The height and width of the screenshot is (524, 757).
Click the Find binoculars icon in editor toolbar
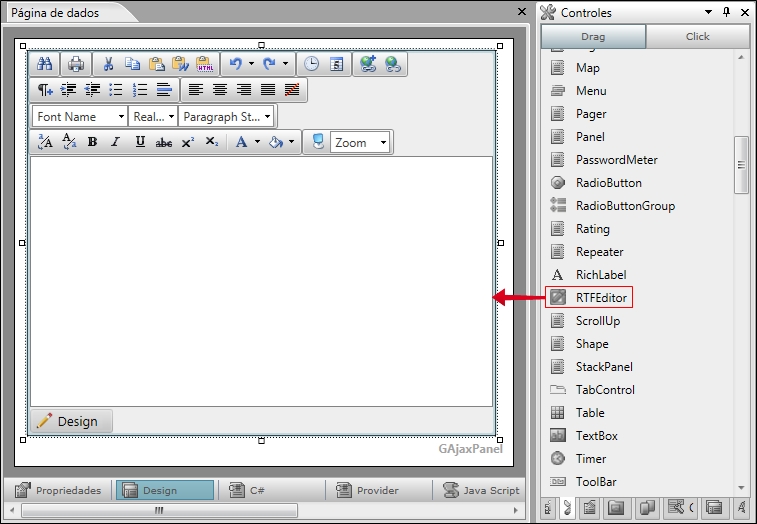45,64
